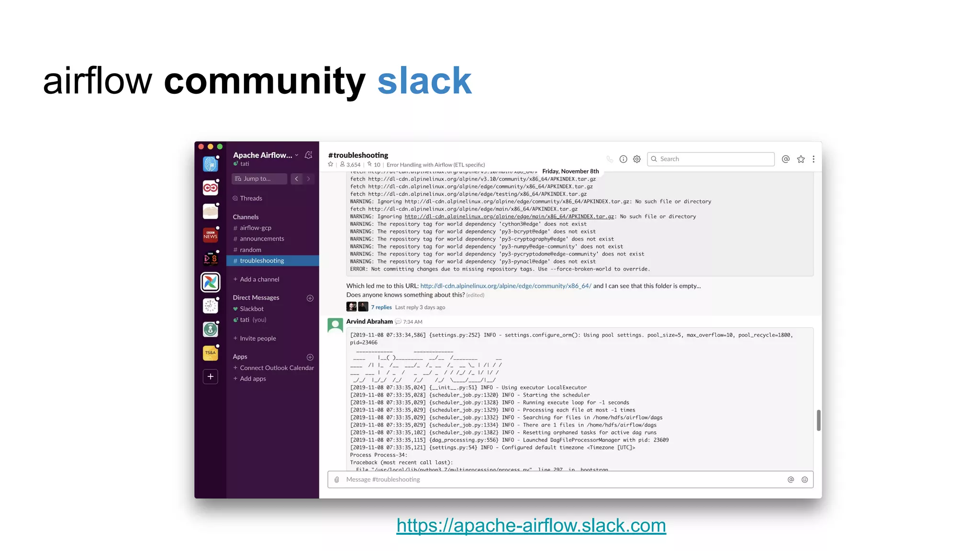The height and width of the screenshot is (551, 980).
Task: Star the #troubleshooting channel
Action: tap(331, 165)
